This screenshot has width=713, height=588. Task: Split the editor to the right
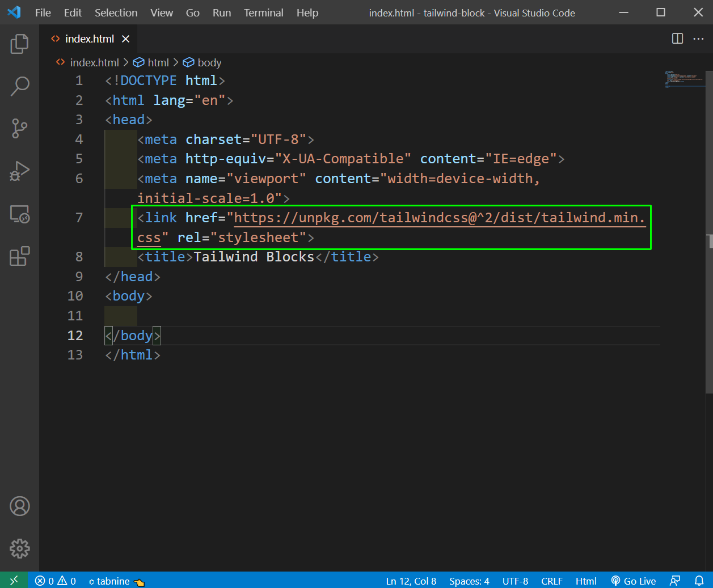[677, 39]
